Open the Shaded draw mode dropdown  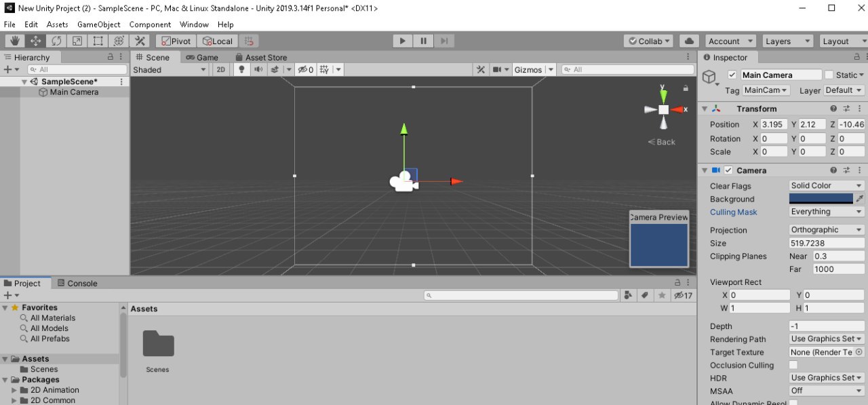coord(170,69)
